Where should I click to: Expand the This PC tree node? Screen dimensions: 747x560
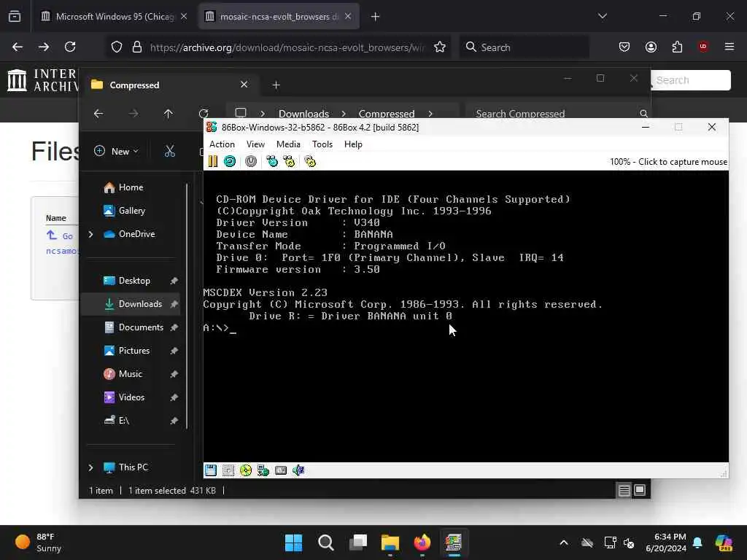[90, 467]
